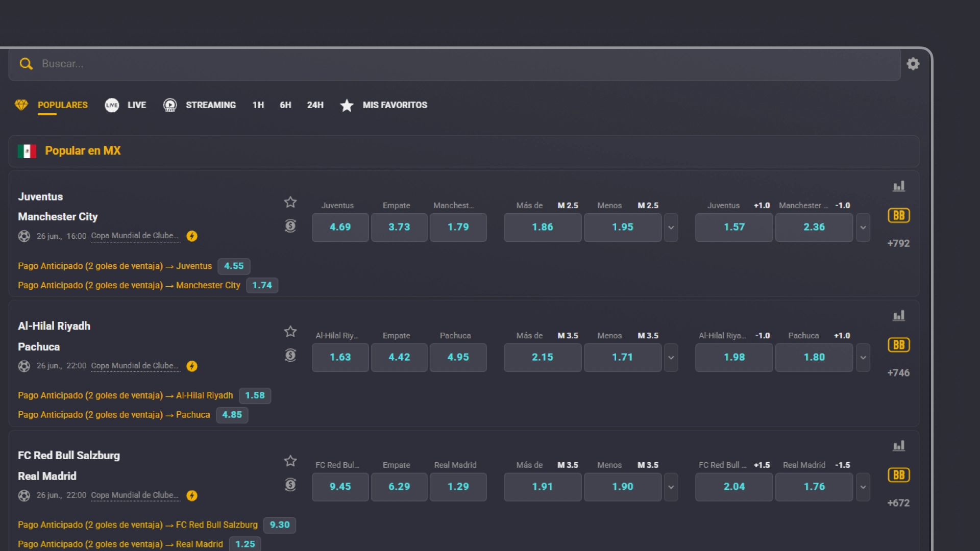Open Juventus vs Manchester City match page
Viewport: 980px width, 551px height.
(x=58, y=207)
